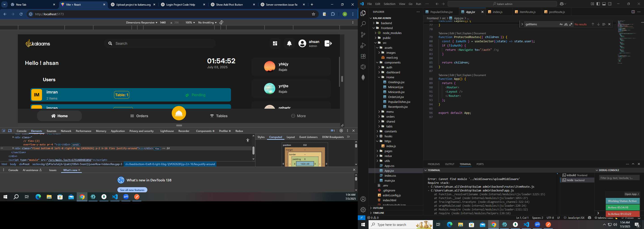Click the Table: 1 badge on imran's order
The width and height of the screenshot is (644, 229).
[x=121, y=95]
